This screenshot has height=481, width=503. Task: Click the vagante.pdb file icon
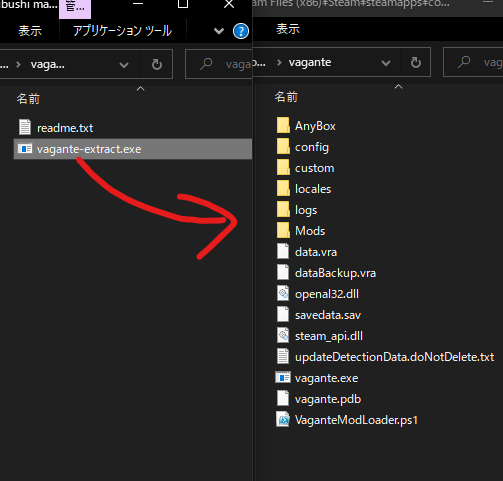283,398
